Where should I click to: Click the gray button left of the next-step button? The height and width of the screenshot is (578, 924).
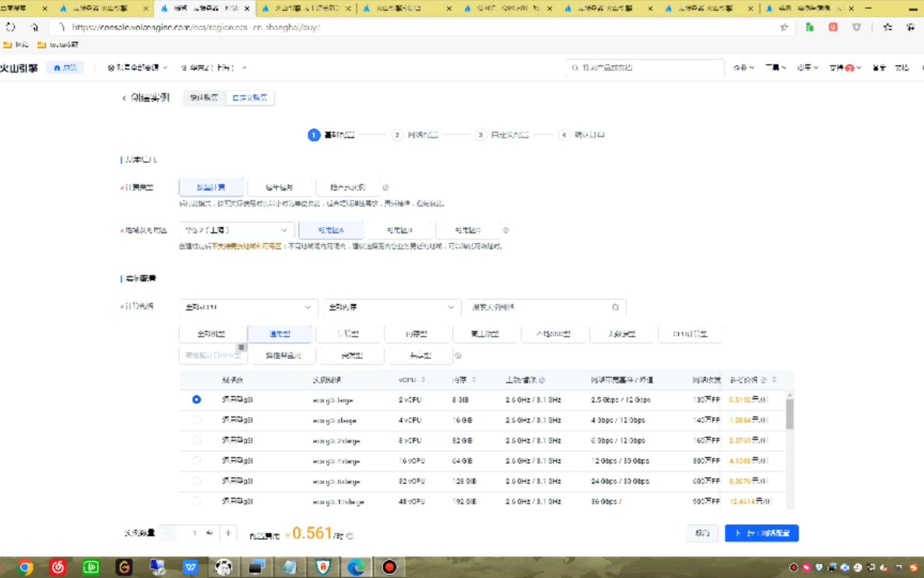point(702,533)
